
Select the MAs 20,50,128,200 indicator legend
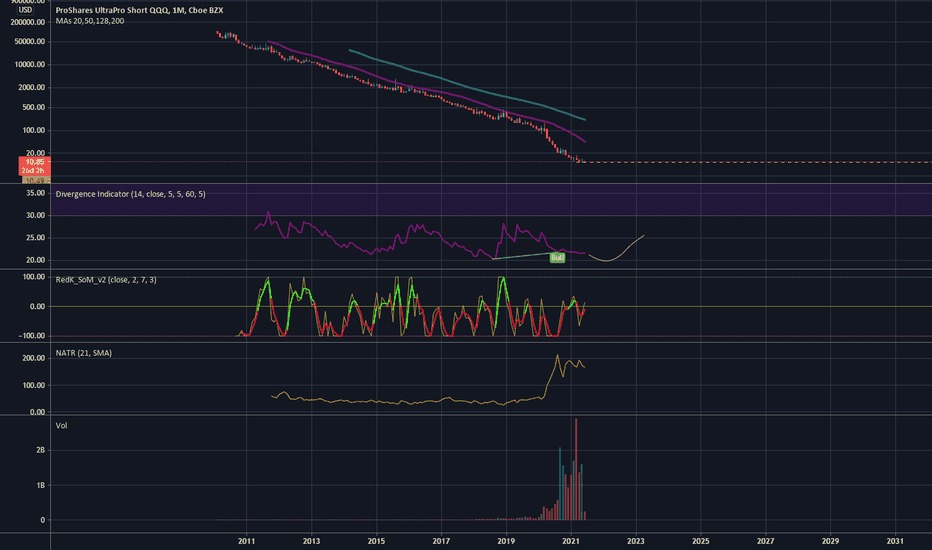90,21
